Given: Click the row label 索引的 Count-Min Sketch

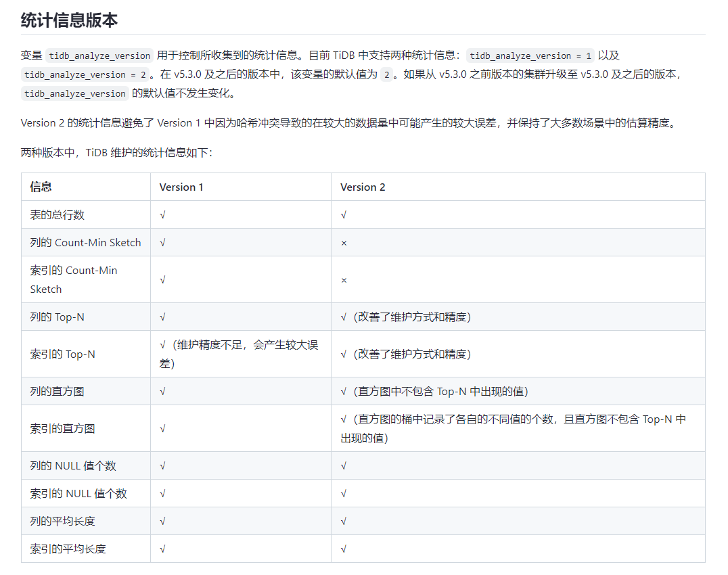Looking at the screenshot, I should (x=73, y=280).
